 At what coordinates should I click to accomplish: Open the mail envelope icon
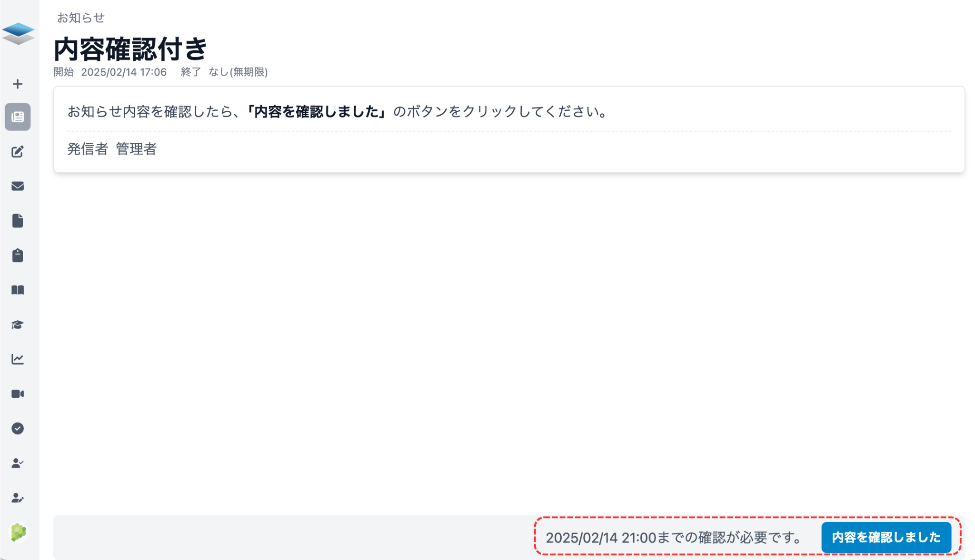click(x=18, y=186)
